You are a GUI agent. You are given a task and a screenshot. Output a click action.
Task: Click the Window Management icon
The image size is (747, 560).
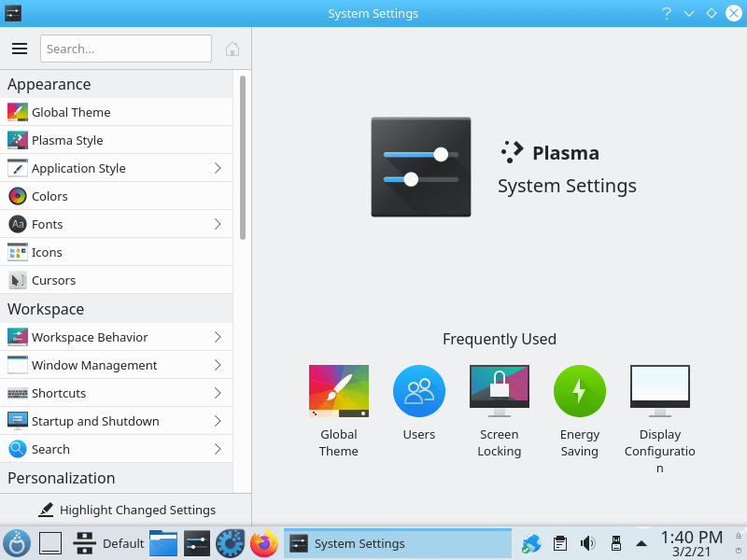point(18,365)
